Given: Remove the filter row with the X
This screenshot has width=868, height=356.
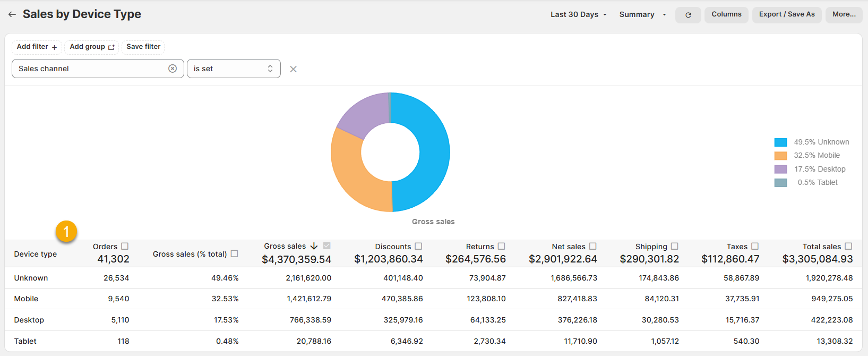Looking at the screenshot, I should [293, 69].
